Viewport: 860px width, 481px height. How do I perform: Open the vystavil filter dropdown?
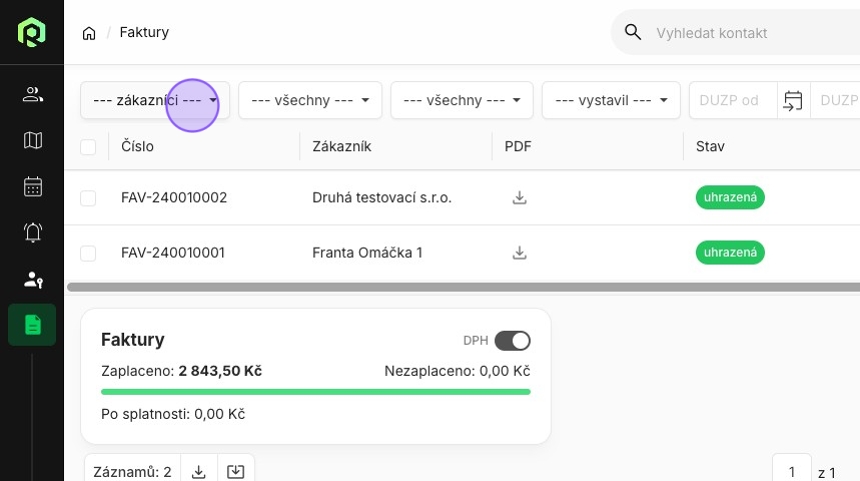[x=611, y=100]
